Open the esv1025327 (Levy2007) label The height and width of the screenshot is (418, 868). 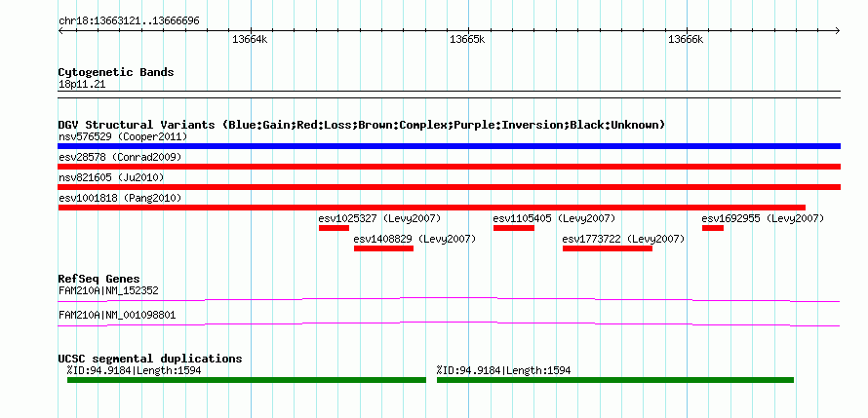pos(379,218)
